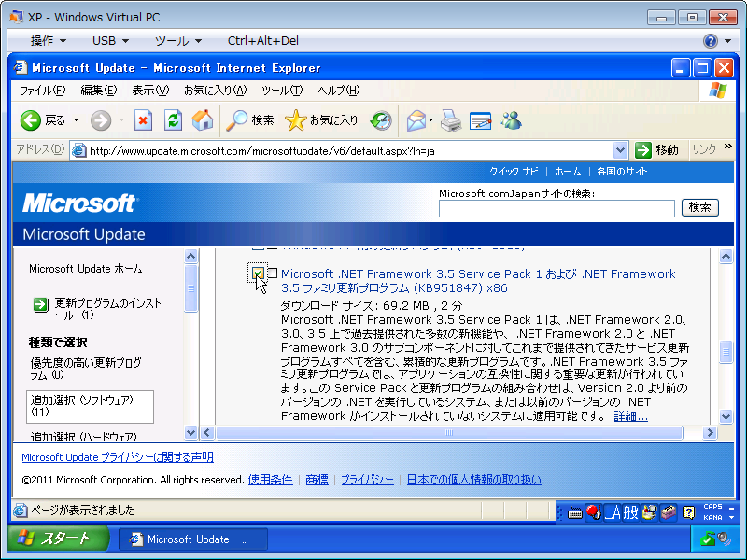This screenshot has width=747, height=560.
Task: Click the Microsoft.com Japan search input field
Action: pyautogui.click(x=557, y=208)
